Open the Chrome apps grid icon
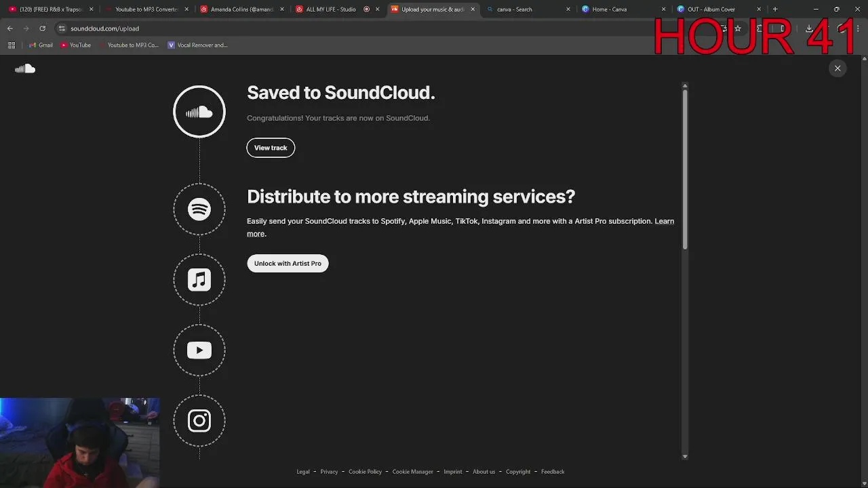This screenshot has height=488, width=868. click(12, 45)
